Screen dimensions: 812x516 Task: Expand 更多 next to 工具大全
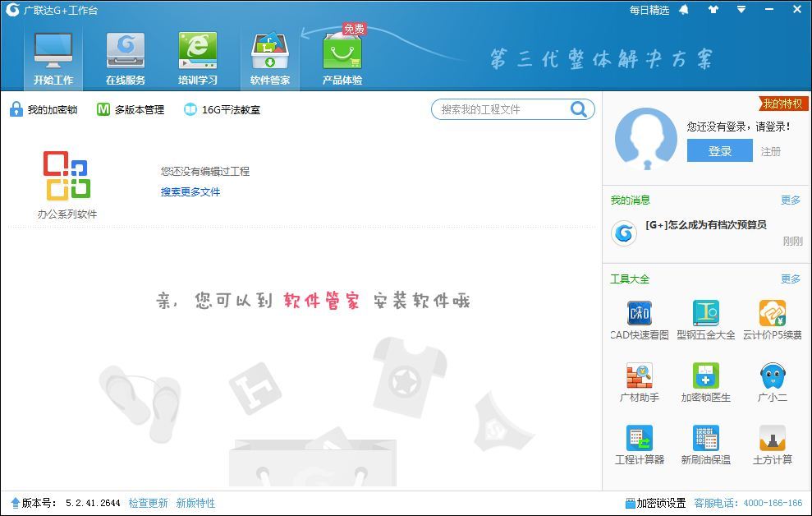(x=789, y=279)
